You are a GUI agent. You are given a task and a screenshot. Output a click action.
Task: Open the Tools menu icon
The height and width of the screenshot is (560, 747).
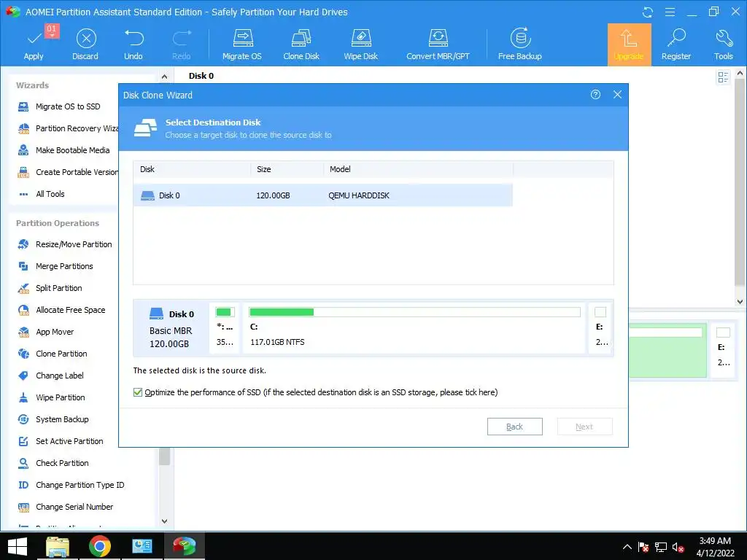723,44
